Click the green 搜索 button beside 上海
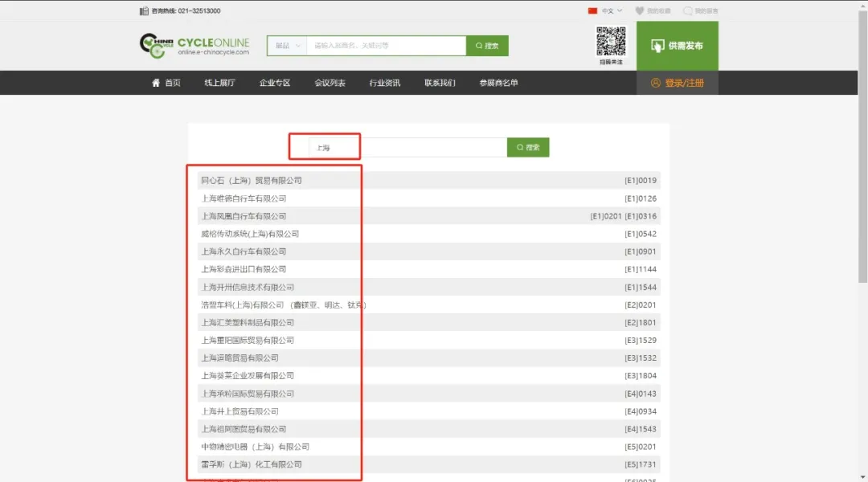This screenshot has width=868, height=482. 528,148
